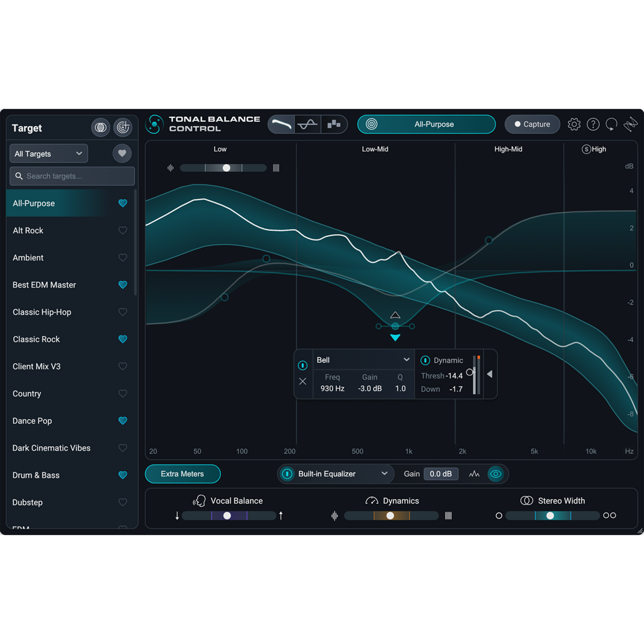
Task: Favorite the Country heart icon
Action: 123,393
